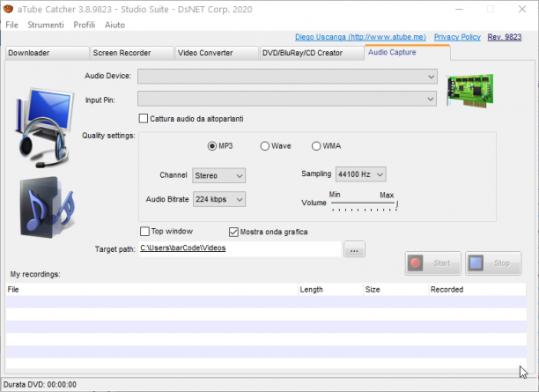539x392 pixels.
Task: Open the Strumenti menu
Action: click(x=46, y=25)
